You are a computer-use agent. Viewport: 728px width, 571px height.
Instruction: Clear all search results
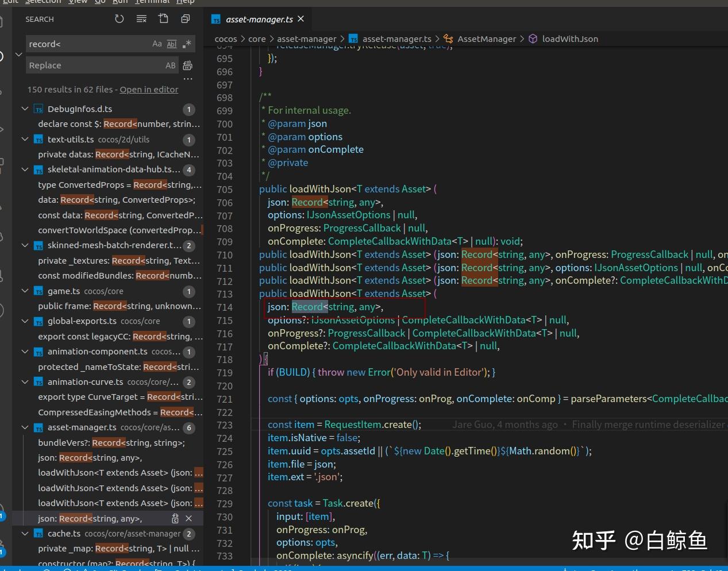(x=141, y=19)
